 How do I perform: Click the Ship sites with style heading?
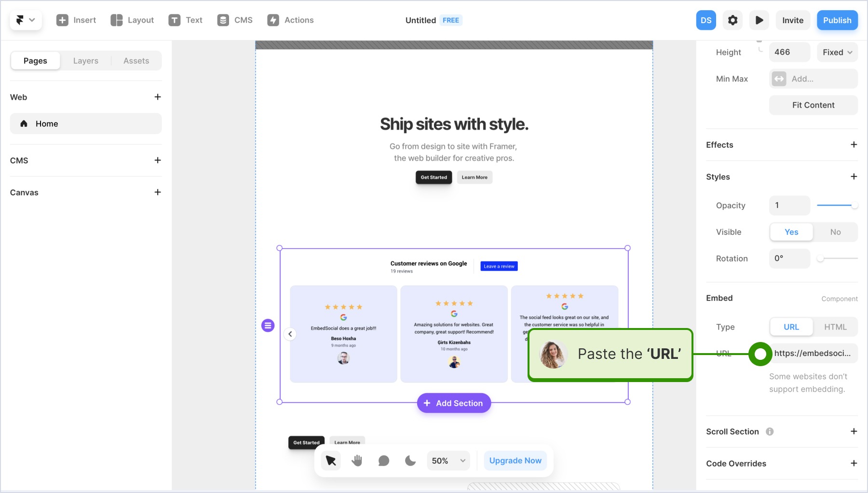(x=454, y=124)
